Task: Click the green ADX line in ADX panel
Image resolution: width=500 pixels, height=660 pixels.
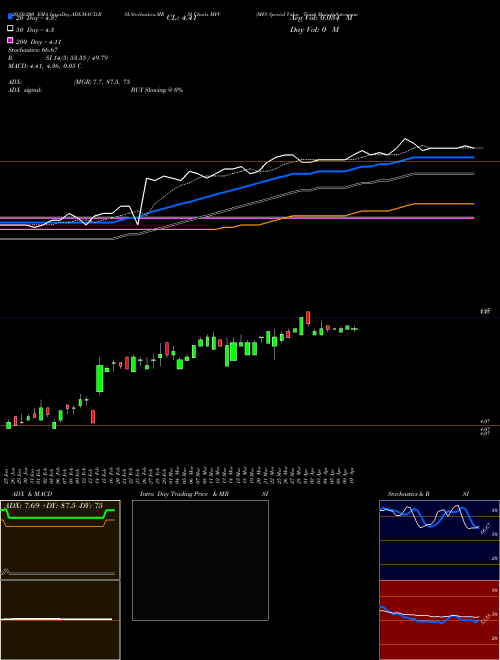Action: [x=56, y=518]
